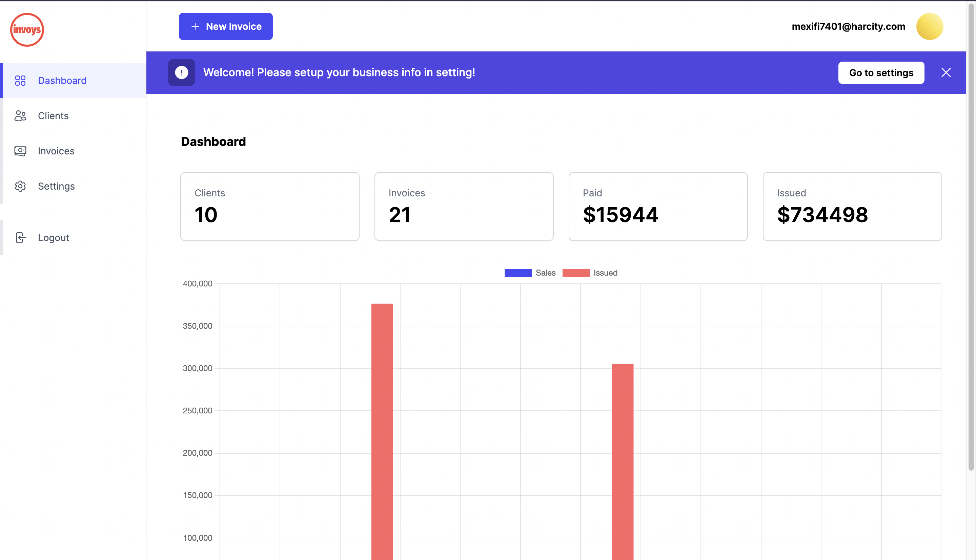Click the Paid amount card
Screen dimensions: 976x560
coord(658,207)
